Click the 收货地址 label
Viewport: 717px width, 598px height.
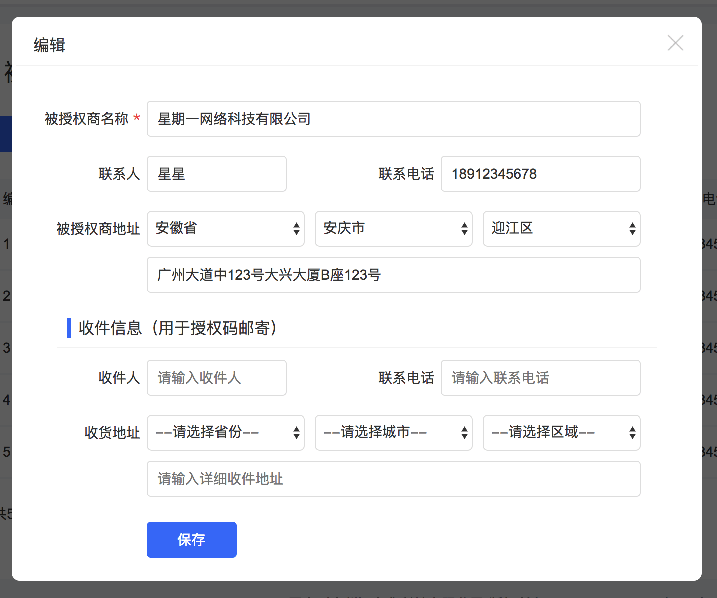coord(112,433)
